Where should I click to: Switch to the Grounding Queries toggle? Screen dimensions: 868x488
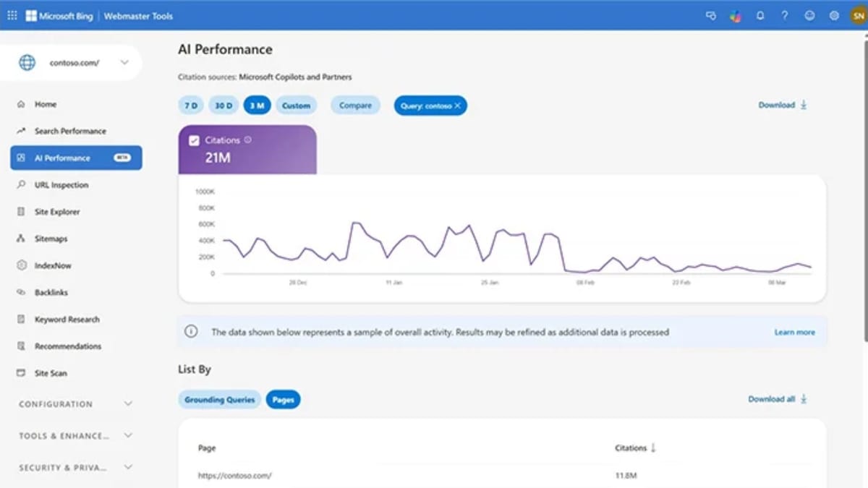pyautogui.click(x=219, y=399)
